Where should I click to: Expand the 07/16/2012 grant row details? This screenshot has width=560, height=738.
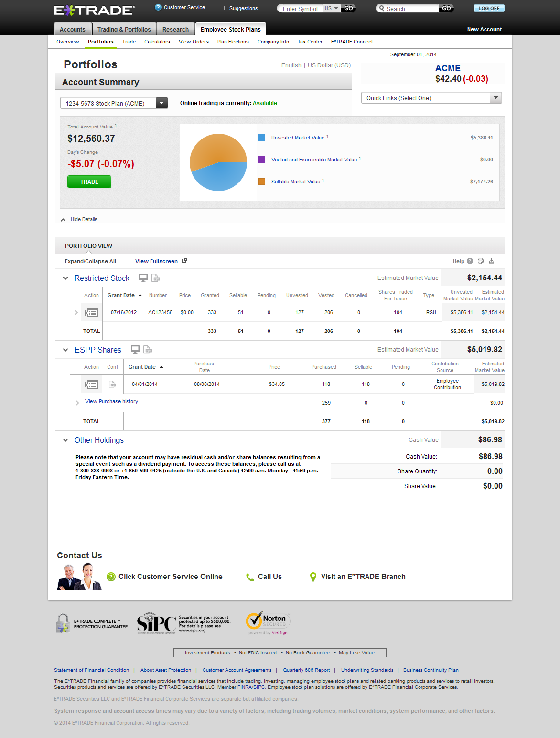click(x=76, y=313)
